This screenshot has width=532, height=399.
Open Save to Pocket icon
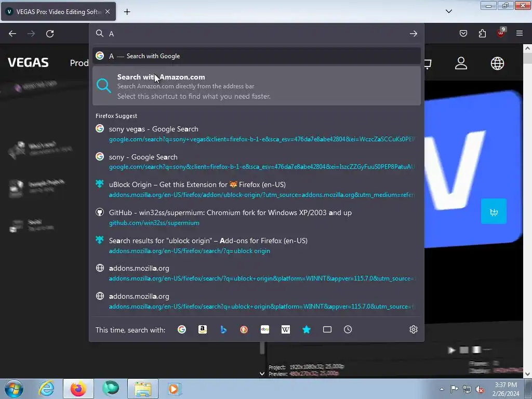point(463,33)
